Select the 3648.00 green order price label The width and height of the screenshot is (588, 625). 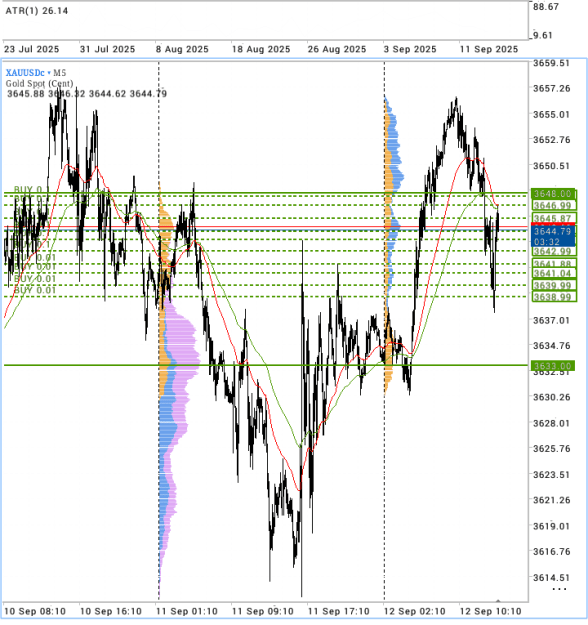(x=554, y=194)
